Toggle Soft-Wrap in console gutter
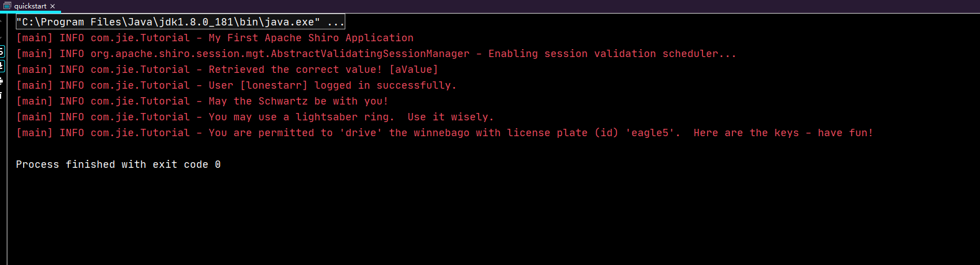 [x=2, y=52]
